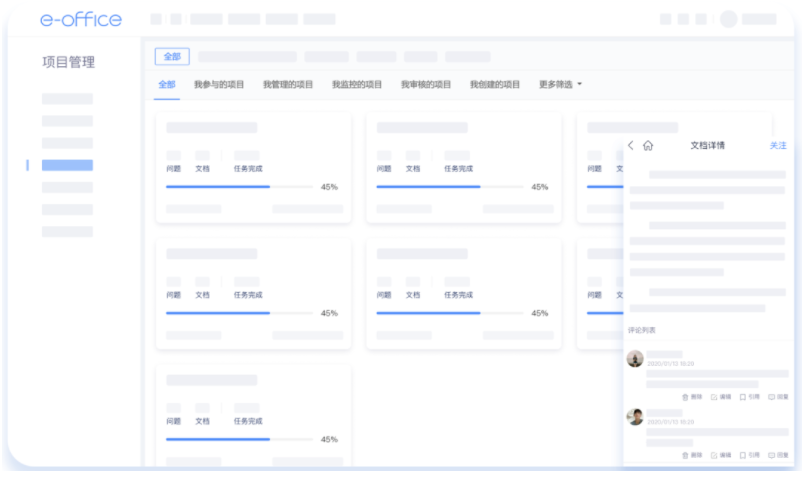Open the user avatar in top bar
This screenshot has width=802, height=481.
click(x=728, y=19)
